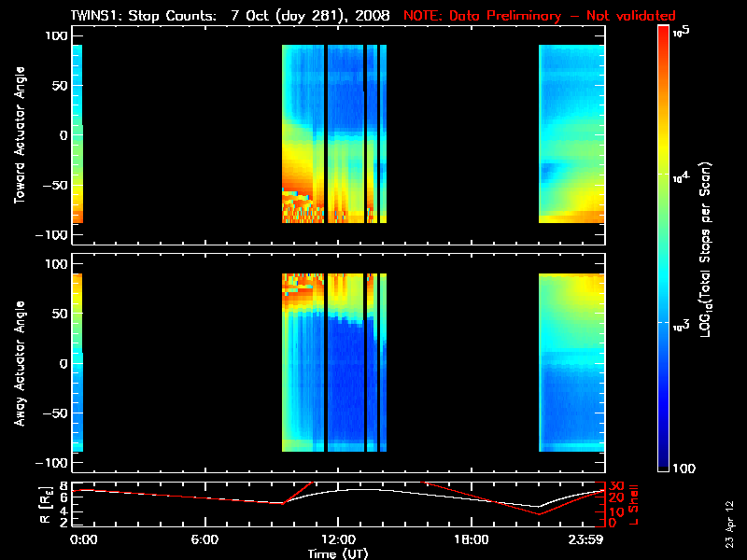Click the '12:00' time axis tick label
This screenshot has height=560, width=747.
339,539
